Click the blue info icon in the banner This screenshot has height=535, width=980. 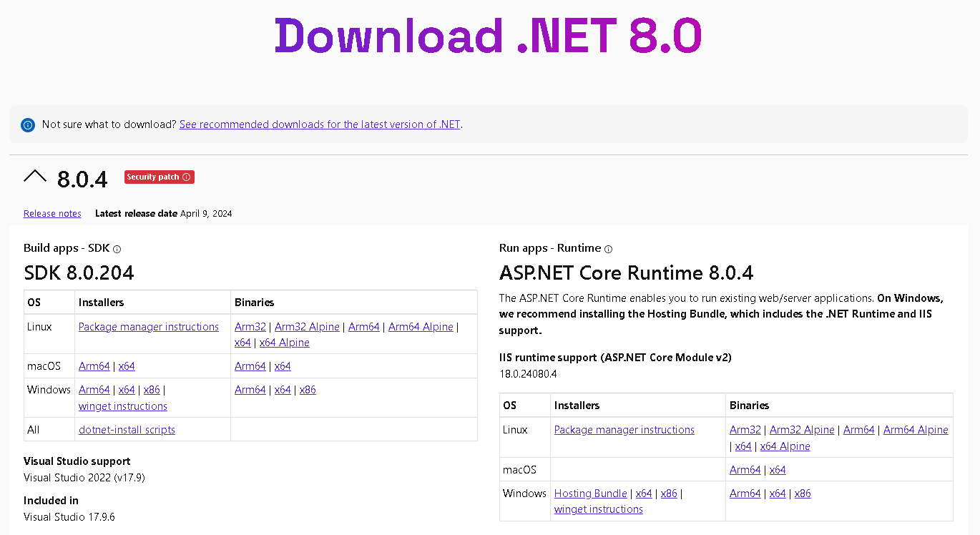pos(28,125)
